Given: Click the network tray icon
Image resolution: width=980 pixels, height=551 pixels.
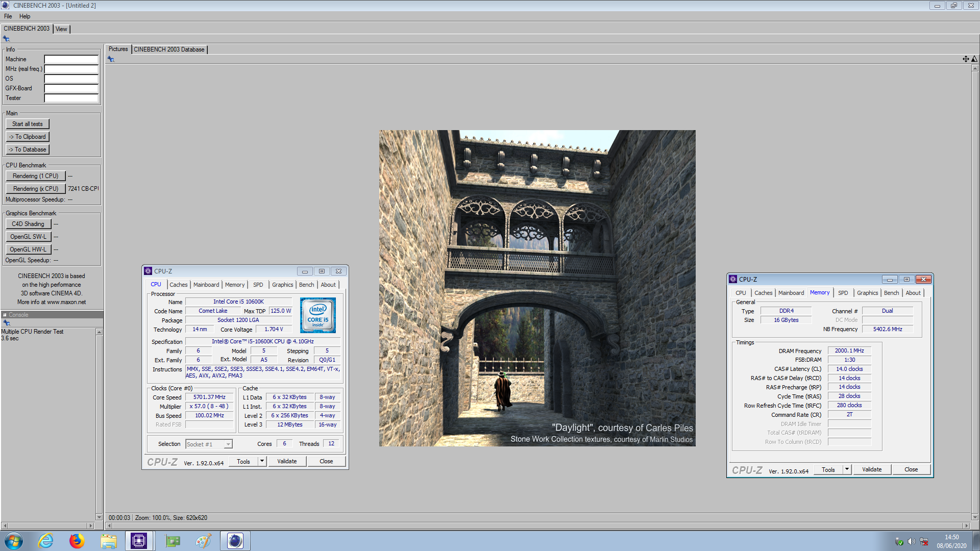Looking at the screenshot, I should tap(924, 541).
